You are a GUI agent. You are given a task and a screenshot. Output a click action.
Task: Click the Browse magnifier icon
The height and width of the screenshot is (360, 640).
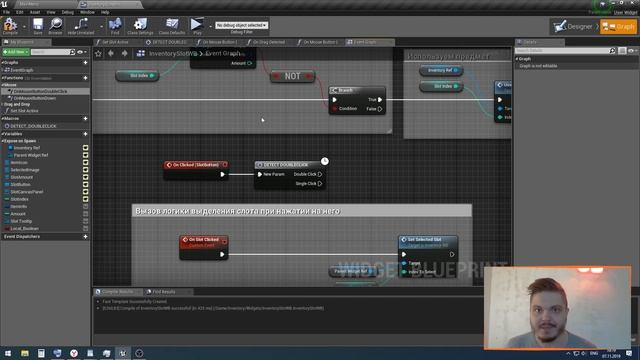(x=55, y=25)
